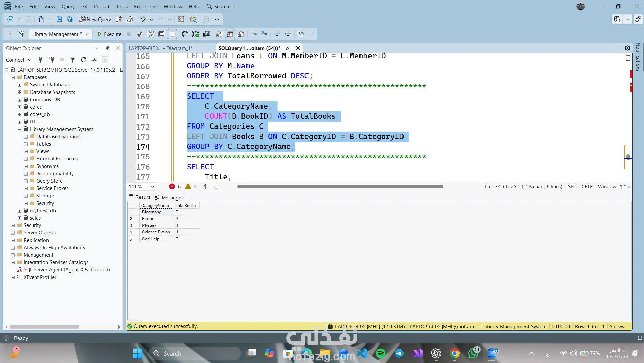Image resolution: width=644 pixels, height=363 pixels.
Task: Click the Save All icon
Action: pyautogui.click(x=70, y=19)
